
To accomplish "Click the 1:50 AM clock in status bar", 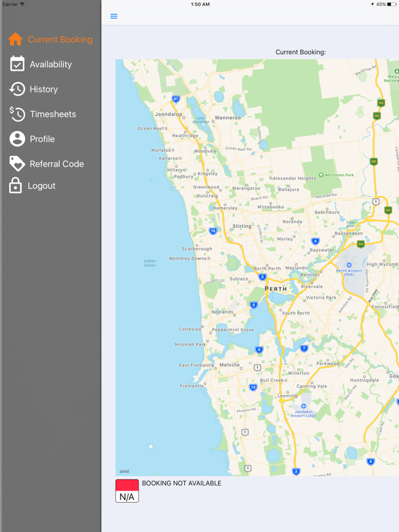I will click(200, 4).
